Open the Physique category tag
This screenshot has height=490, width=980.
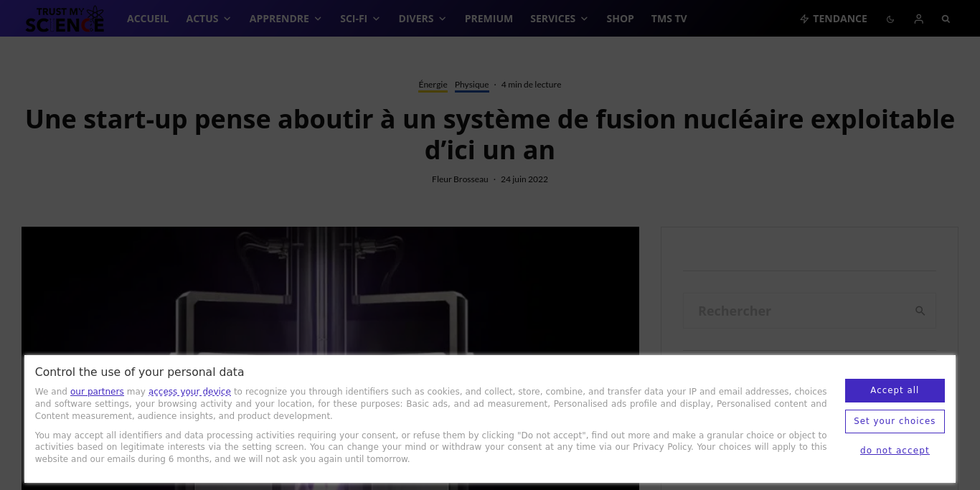point(472,85)
